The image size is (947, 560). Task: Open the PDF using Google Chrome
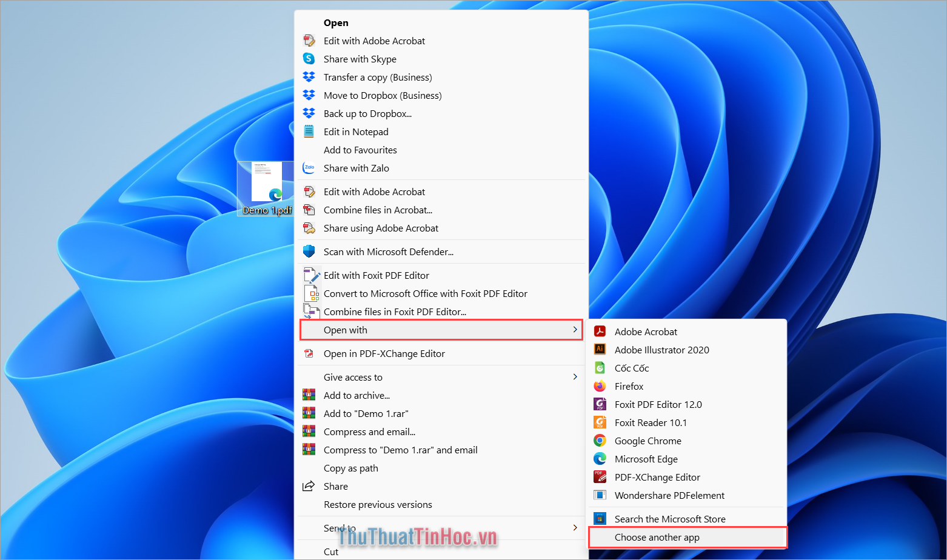point(648,441)
